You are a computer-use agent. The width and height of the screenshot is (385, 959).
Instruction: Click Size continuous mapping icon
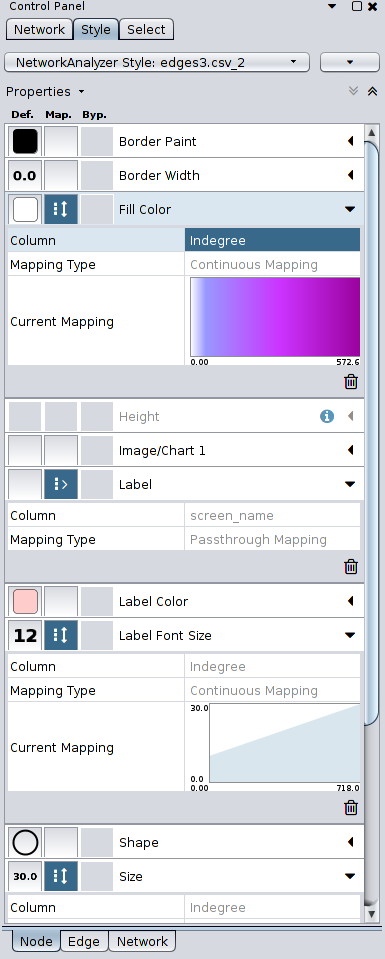61,876
